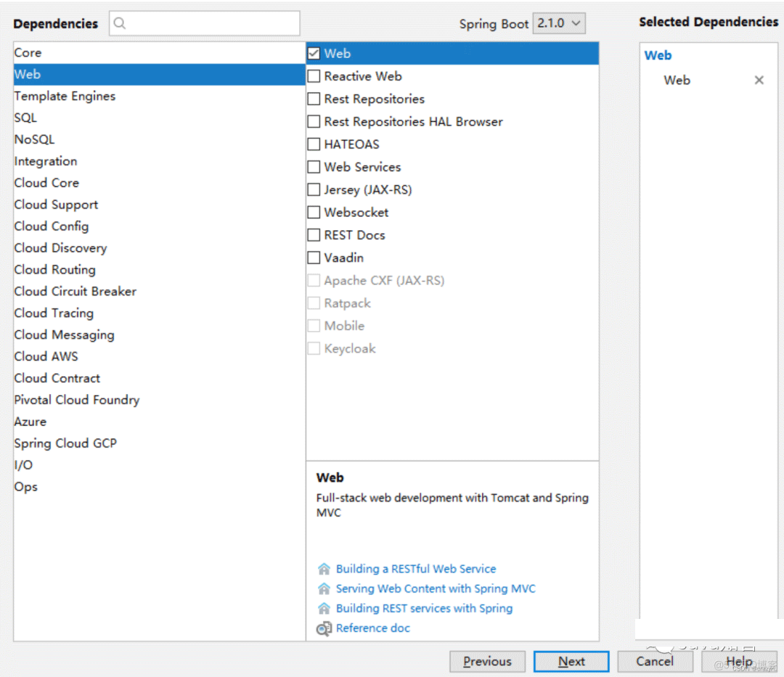Remove Web from Selected Dependencies with X
This screenshot has height=677, width=784.
[x=759, y=80]
